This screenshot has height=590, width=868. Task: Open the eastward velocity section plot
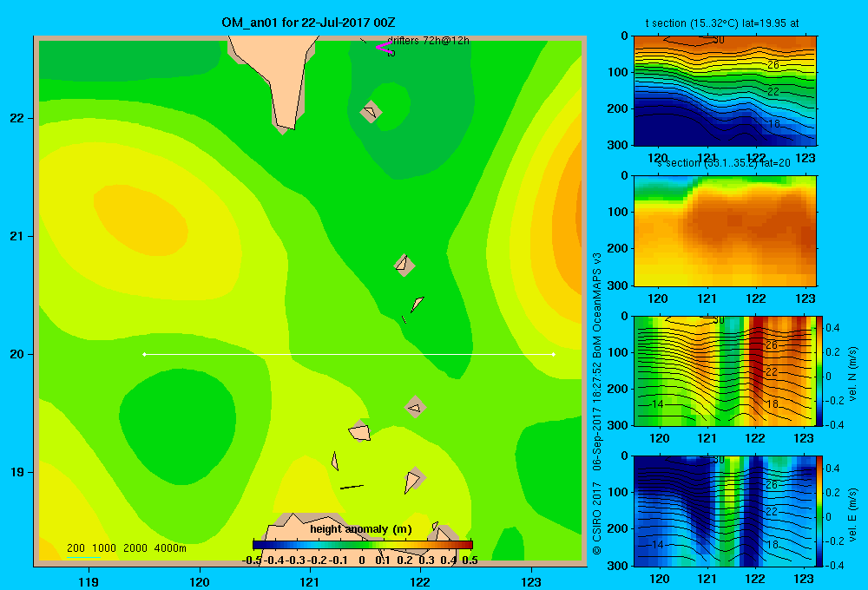(725, 511)
